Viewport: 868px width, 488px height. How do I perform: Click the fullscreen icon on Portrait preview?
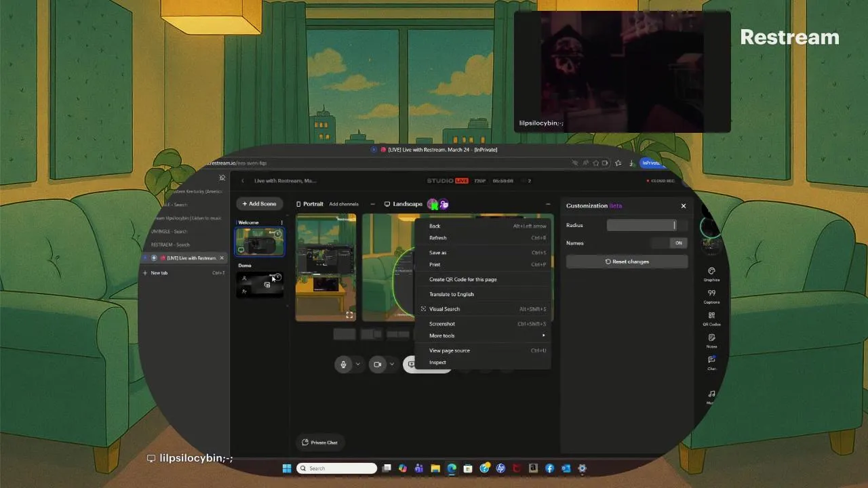[349, 315]
